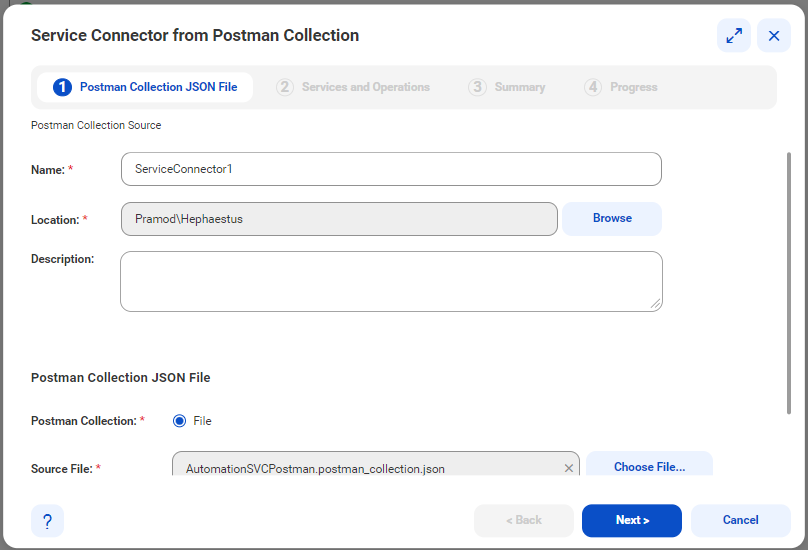This screenshot has width=808, height=550.
Task: Click the Postman Collection JSON File section heading
Action: point(121,378)
